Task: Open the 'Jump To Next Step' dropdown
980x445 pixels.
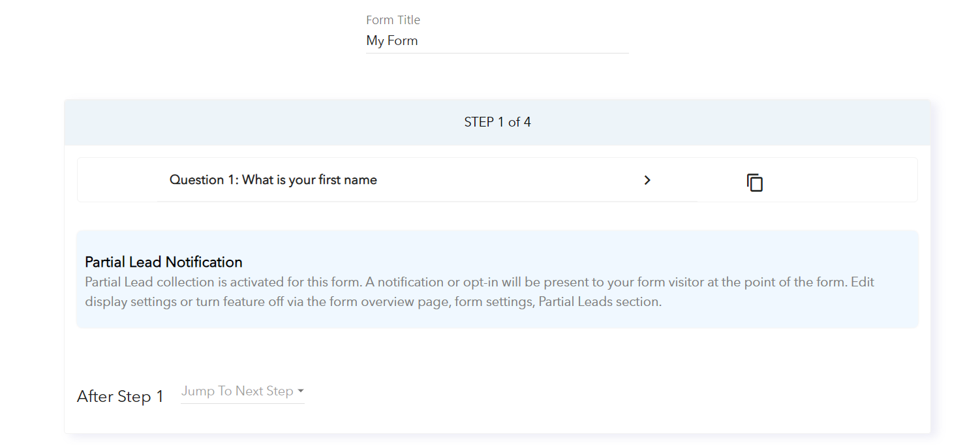Action: 242,391
